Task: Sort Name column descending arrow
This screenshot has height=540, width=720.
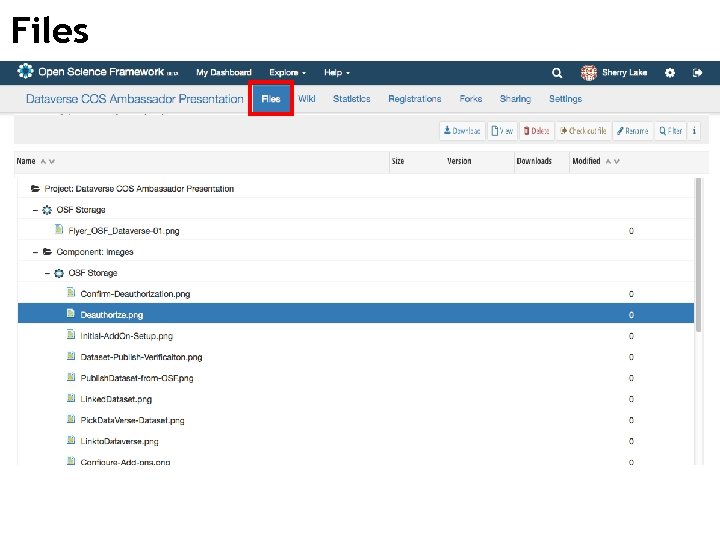Action: click(52, 161)
